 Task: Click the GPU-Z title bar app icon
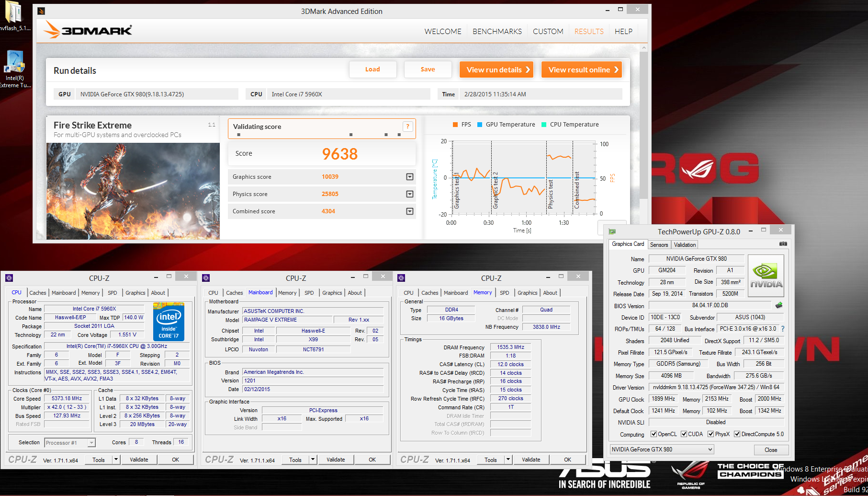pyautogui.click(x=612, y=231)
